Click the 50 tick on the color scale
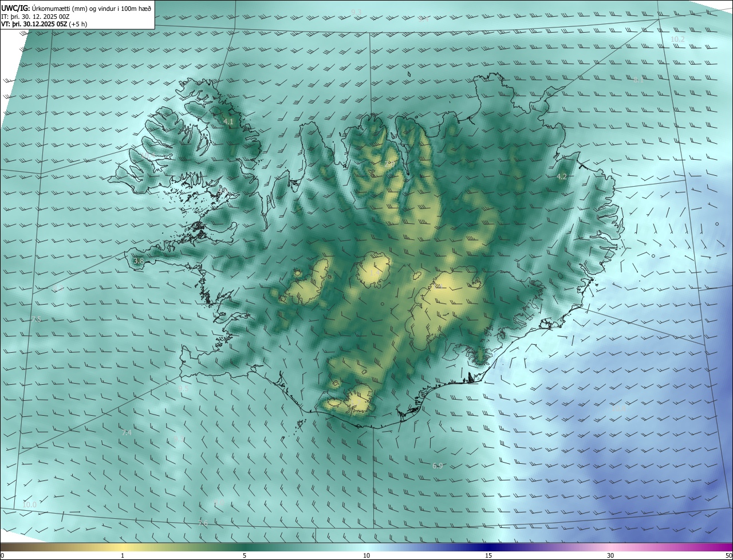The image size is (733, 560). [x=728, y=556]
